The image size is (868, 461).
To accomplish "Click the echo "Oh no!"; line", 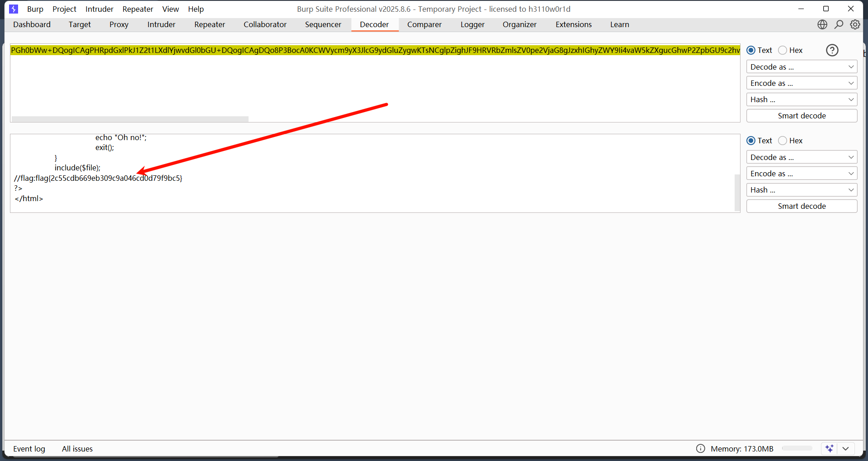I will (121, 137).
